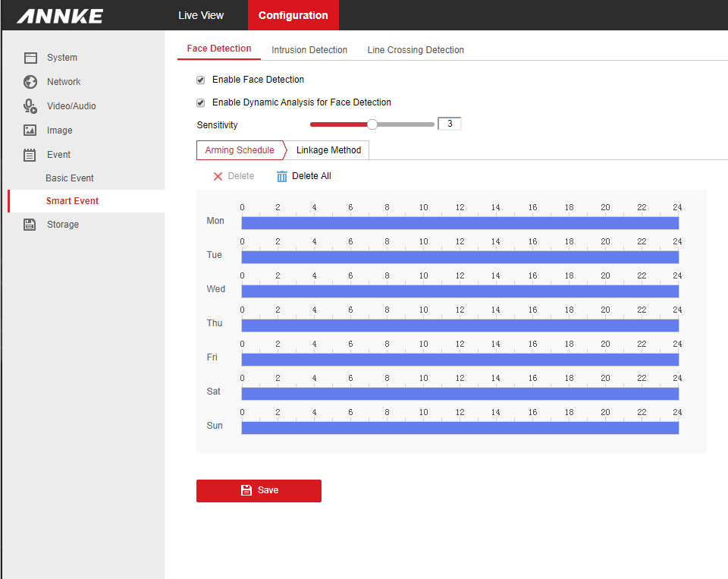The image size is (728, 579).
Task: Click the Delete All trash icon
Action: click(x=282, y=176)
